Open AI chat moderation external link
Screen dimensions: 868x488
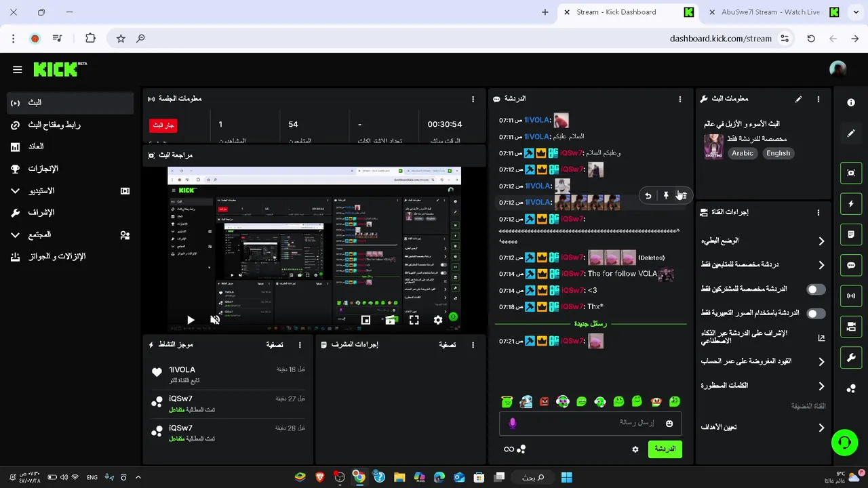tap(821, 338)
